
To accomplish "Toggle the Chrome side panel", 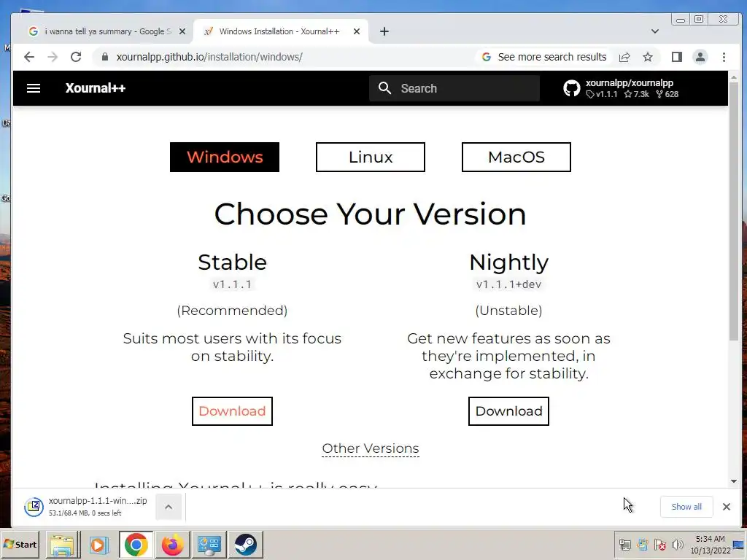I will [x=676, y=57].
